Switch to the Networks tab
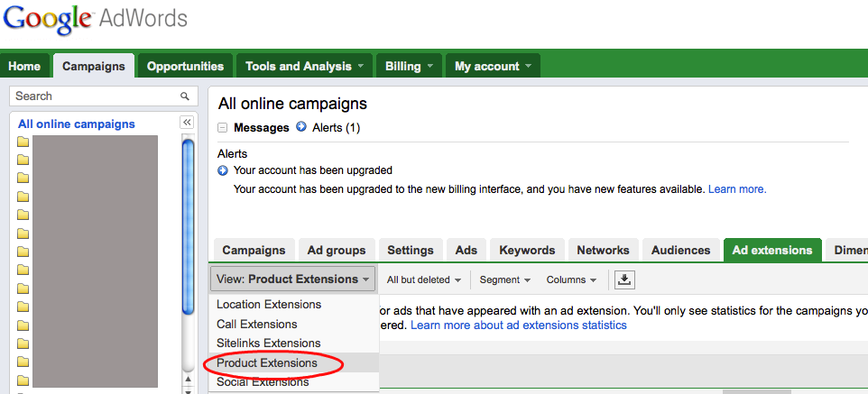 click(603, 250)
